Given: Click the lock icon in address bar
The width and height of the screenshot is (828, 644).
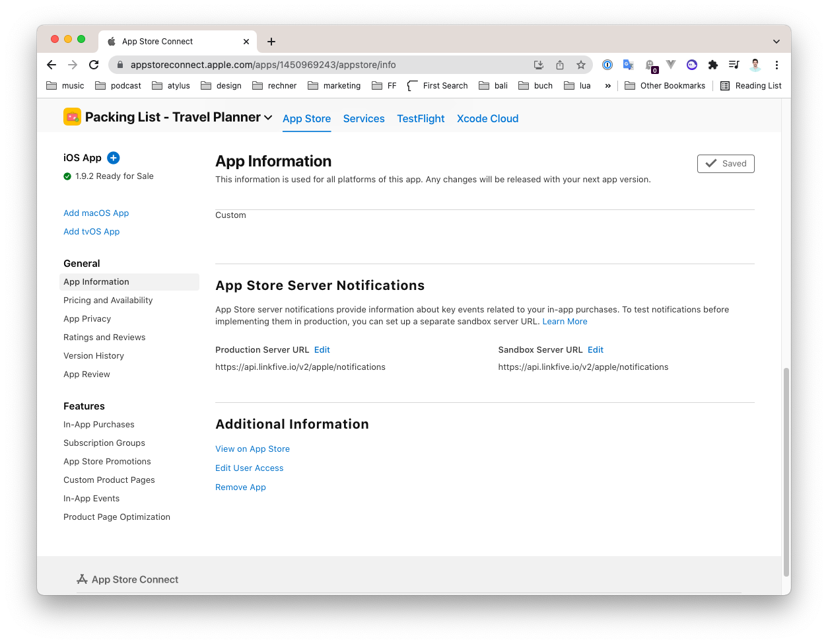Looking at the screenshot, I should 120,65.
